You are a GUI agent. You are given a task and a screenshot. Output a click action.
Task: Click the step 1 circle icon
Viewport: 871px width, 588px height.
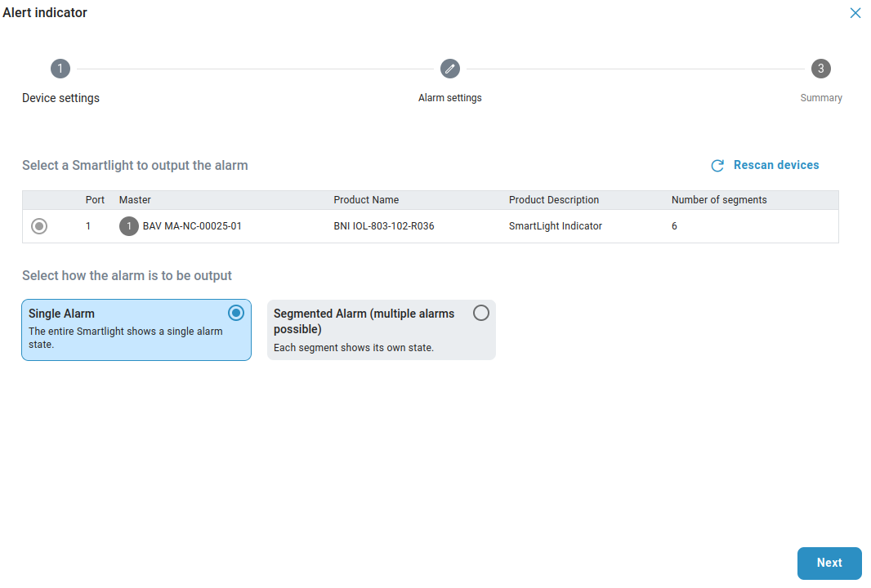tap(60, 69)
